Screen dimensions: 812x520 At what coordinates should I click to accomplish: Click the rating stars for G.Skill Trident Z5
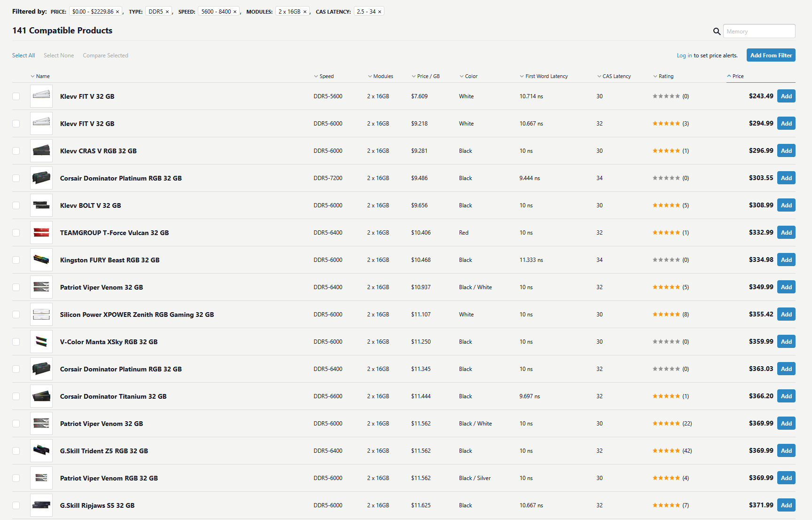point(666,451)
